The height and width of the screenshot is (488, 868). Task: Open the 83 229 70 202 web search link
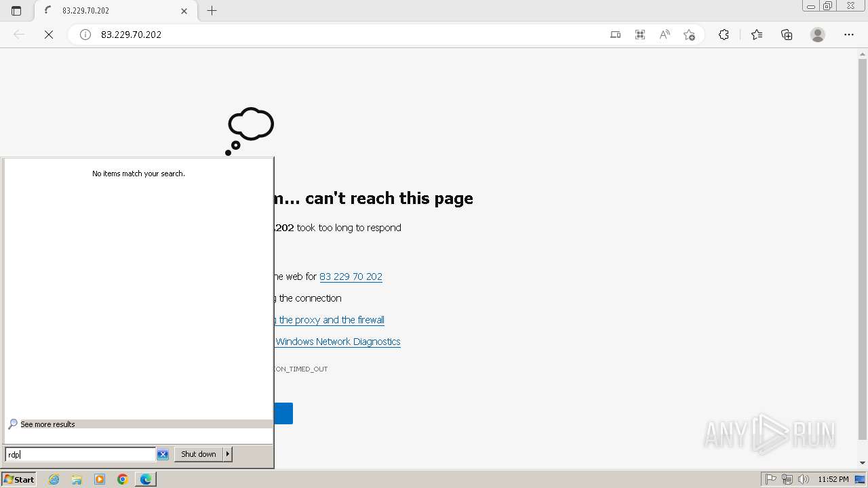tap(351, 277)
